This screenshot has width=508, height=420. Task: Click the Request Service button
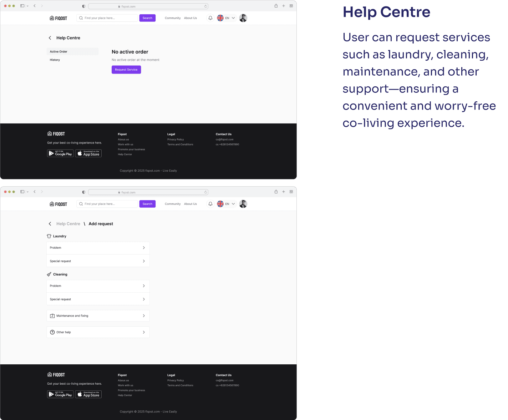pos(126,70)
